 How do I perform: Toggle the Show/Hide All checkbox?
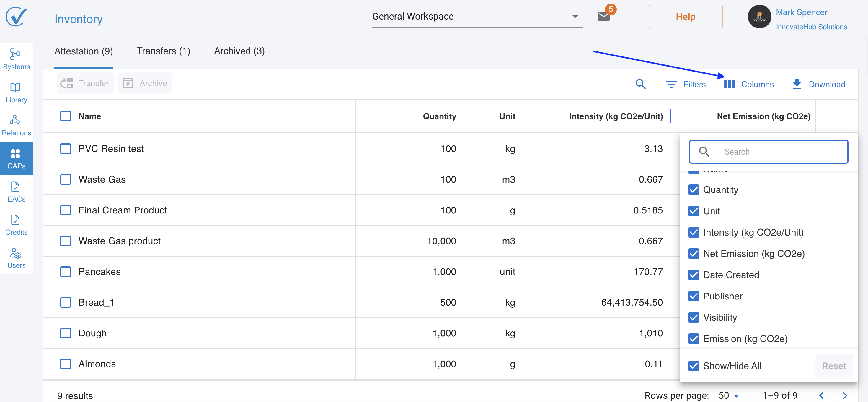point(694,366)
